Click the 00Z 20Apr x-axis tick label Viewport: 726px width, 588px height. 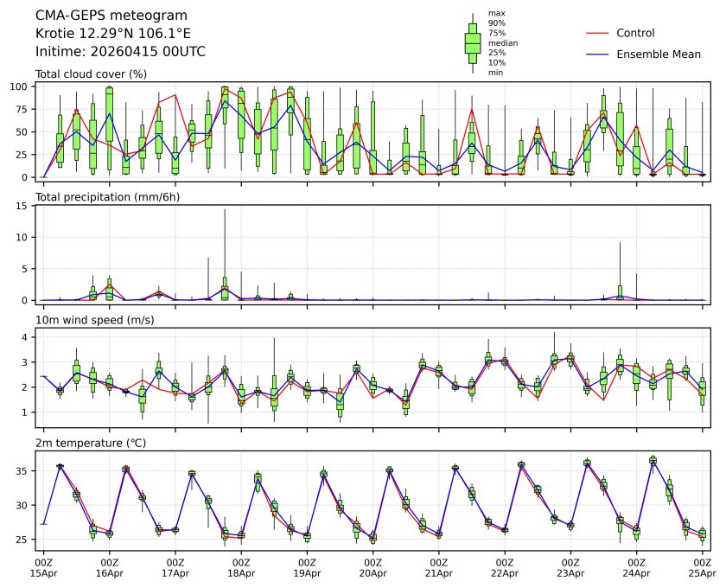pos(373,567)
